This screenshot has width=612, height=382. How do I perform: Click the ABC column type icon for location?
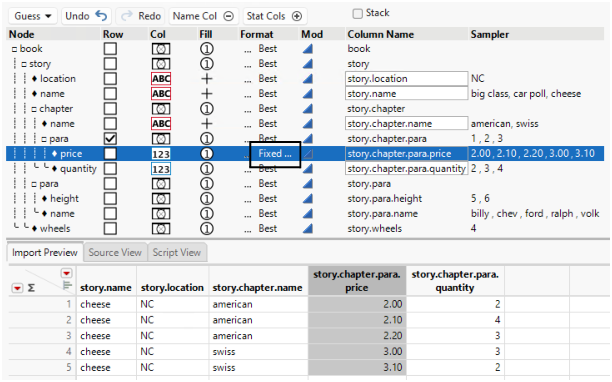click(161, 79)
